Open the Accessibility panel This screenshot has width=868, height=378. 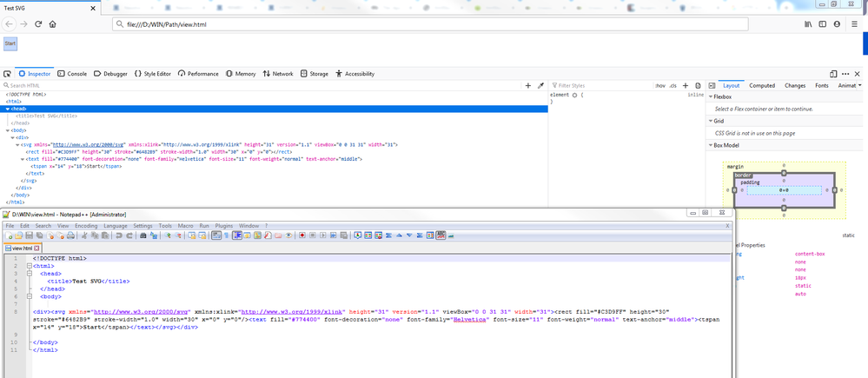(x=354, y=74)
